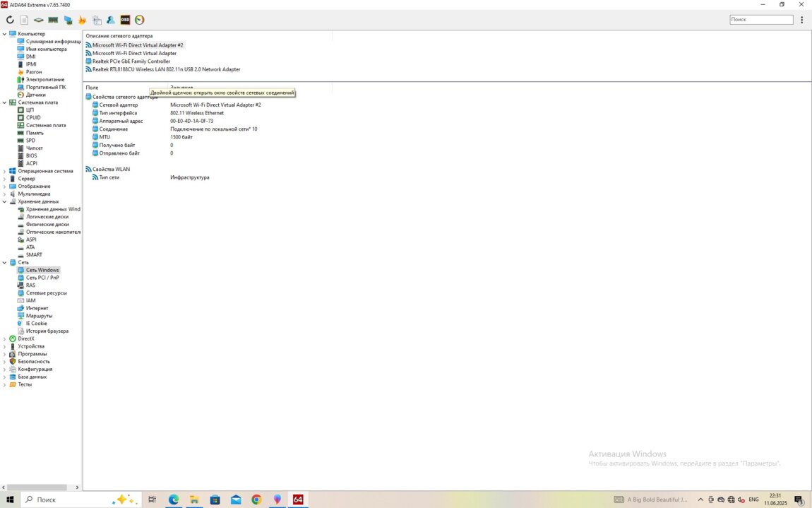Open the CPUID tree item
Screen dimensions: 812x508
coord(33,117)
